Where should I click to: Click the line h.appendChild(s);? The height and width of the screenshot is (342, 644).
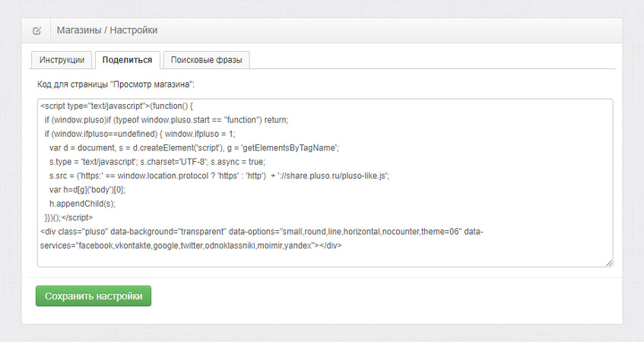pyautogui.click(x=83, y=204)
